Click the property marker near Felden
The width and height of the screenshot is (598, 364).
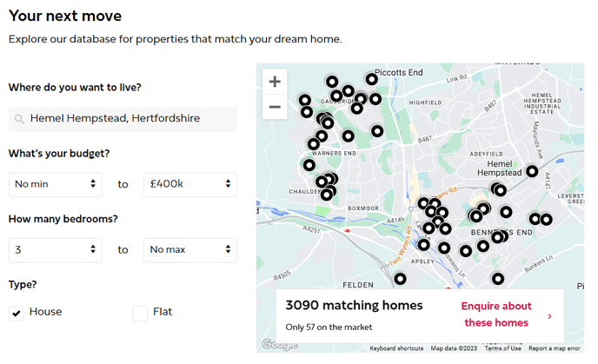pos(400,279)
